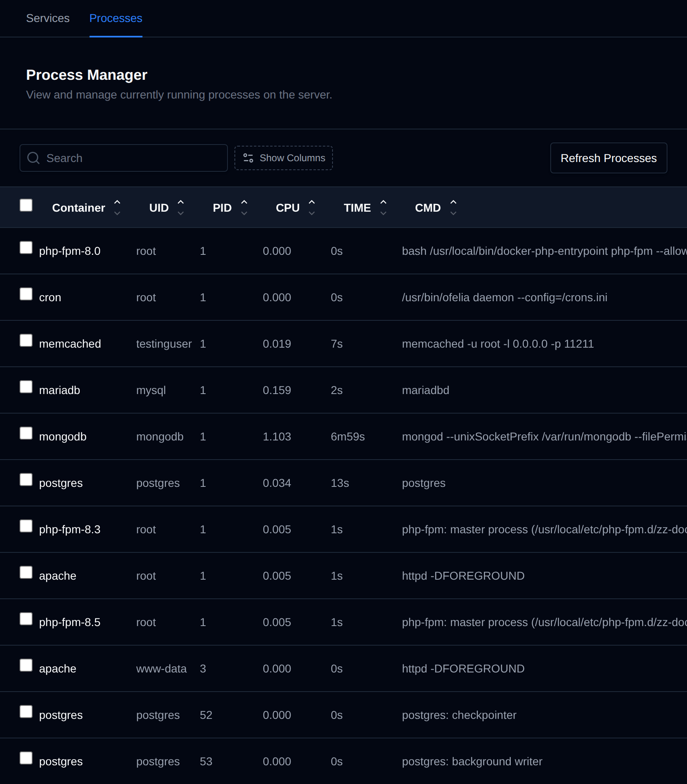Click the CPU column header label
Screen dimensions: 687x784
click(x=288, y=208)
